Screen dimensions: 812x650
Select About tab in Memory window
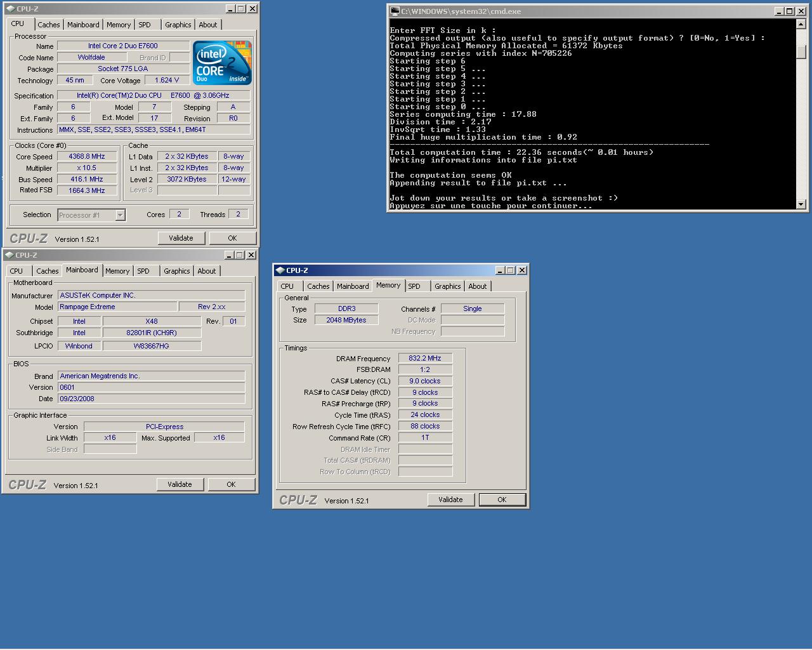click(x=477, y=286)
